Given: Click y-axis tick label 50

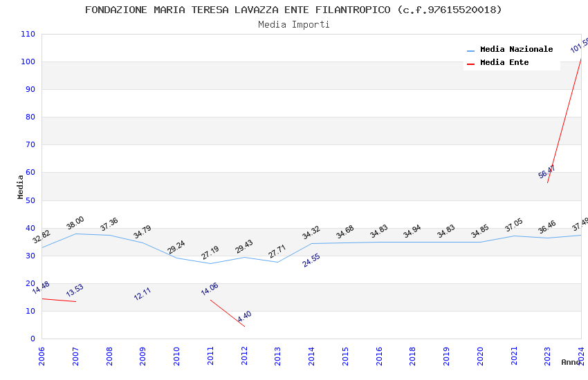Looking at the screenshot, I should coord(30,200).
